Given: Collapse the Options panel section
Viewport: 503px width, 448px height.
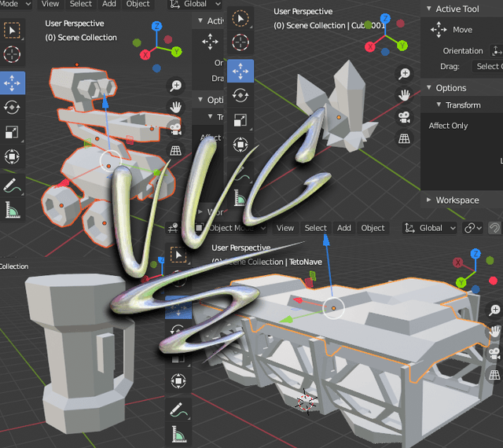Looking at the screenshot, I should (x=429, y=87).
